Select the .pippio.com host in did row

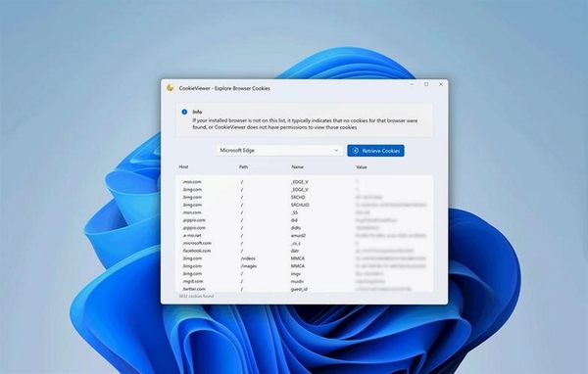[194, 220]
